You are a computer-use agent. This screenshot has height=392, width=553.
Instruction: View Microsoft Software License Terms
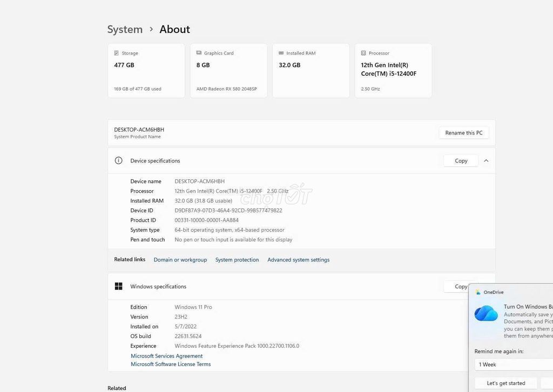tap(171, 364)
